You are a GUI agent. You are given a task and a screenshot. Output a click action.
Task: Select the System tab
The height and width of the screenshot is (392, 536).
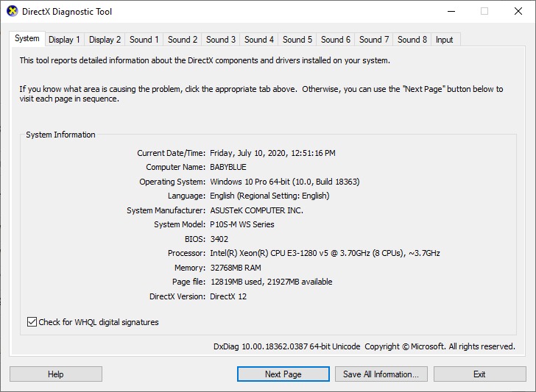(27, 38)
